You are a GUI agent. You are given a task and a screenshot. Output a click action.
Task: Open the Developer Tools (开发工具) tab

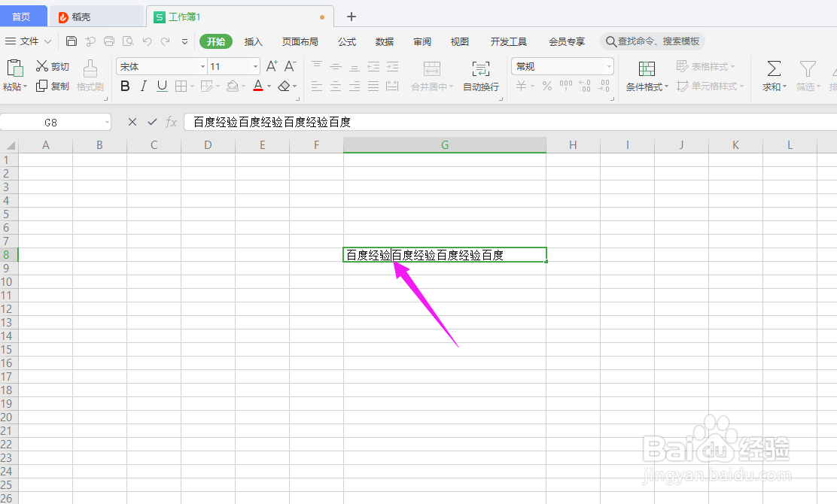pyautogui.click(x=509, y=41)
